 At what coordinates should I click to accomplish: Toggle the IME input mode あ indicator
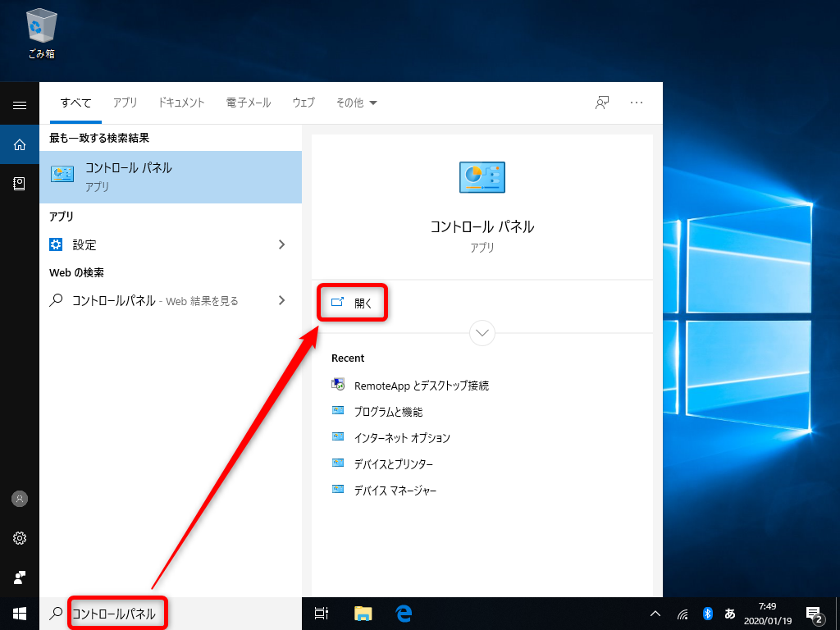pyautogui.click(x=729, y=613)
